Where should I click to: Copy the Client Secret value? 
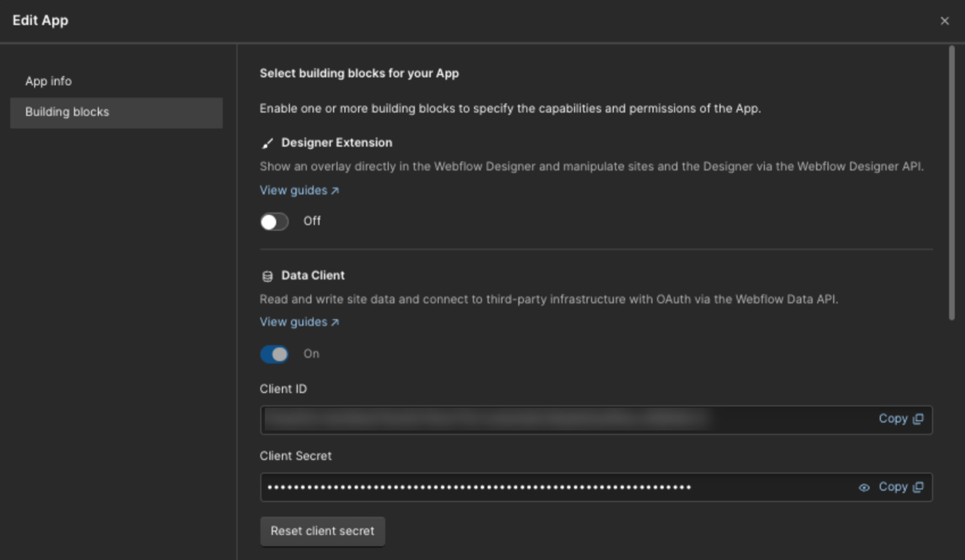click(x=900, y=487)
